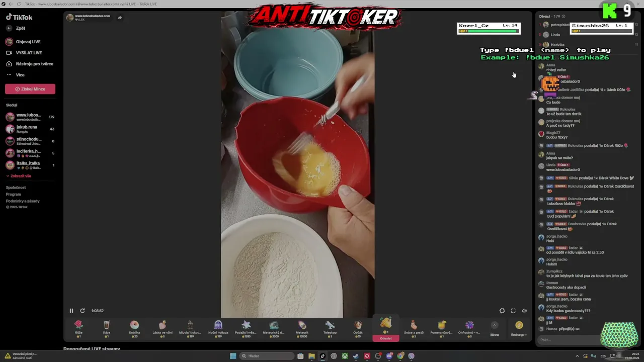Select the Ohňostroj fireworks gift
The image size is (644, 362).
point(469,329)
